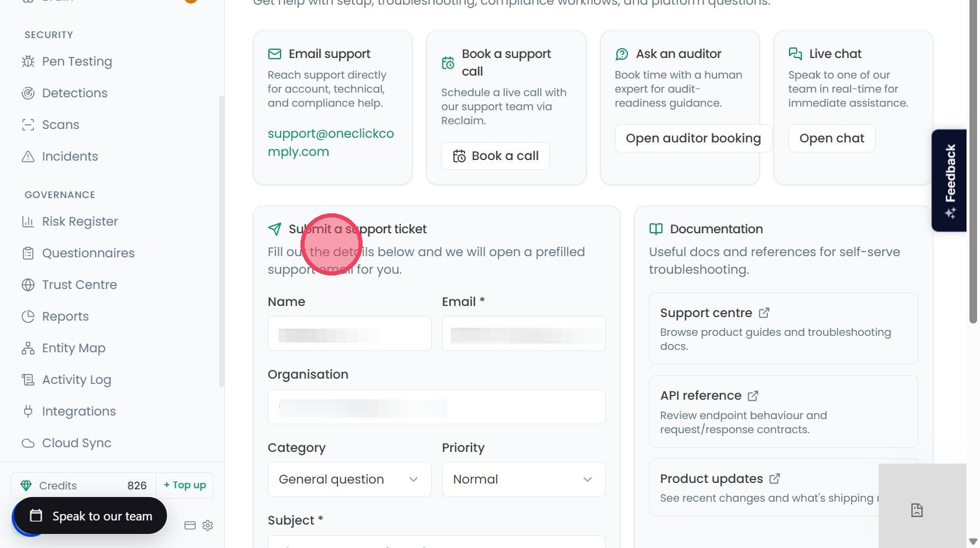Open the Support centre documentation link

[x=784, y=328]
